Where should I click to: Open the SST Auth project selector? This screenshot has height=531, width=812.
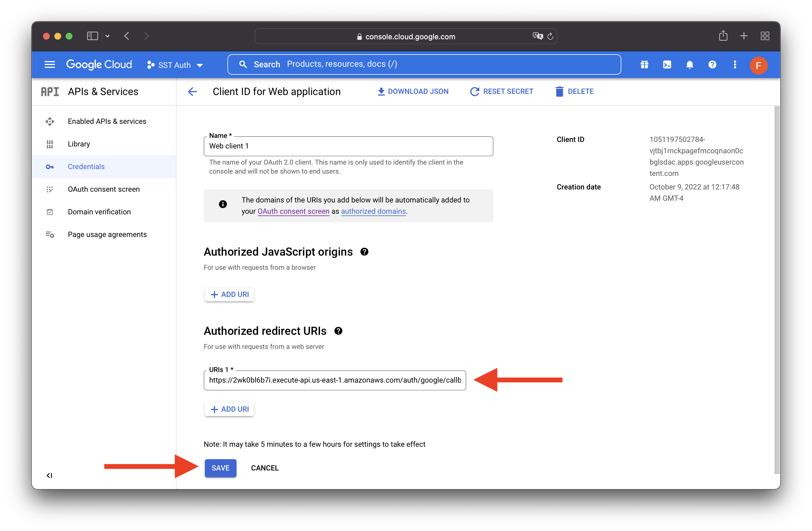click(x=175, y=65)
